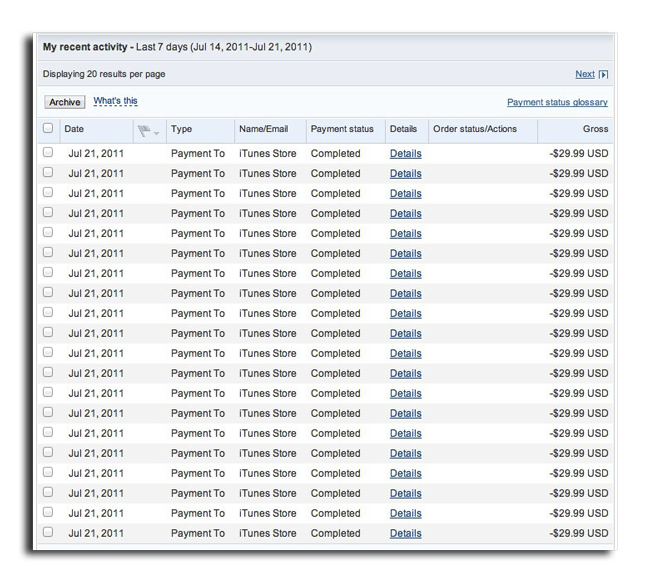Click the Type column header

(181, 129)
